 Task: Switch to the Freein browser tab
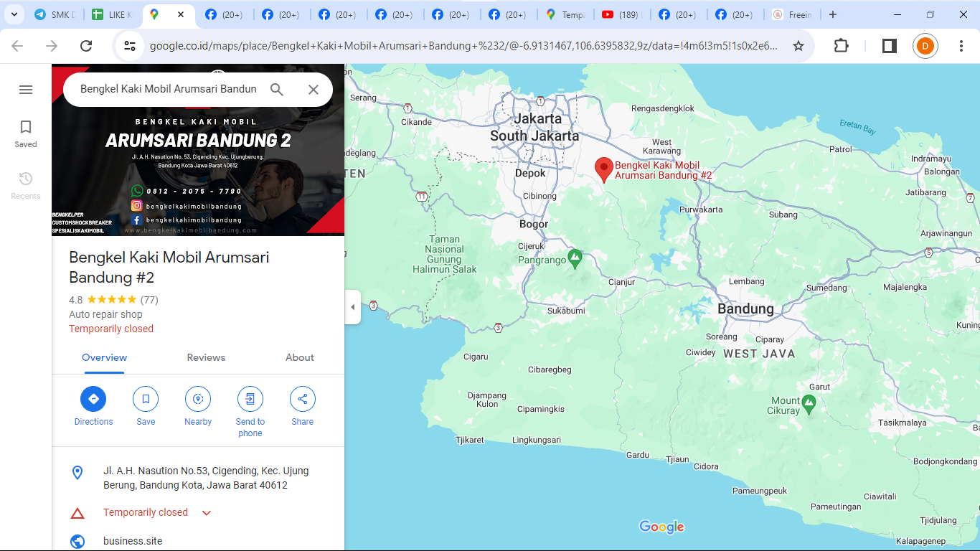coord(792,14)
